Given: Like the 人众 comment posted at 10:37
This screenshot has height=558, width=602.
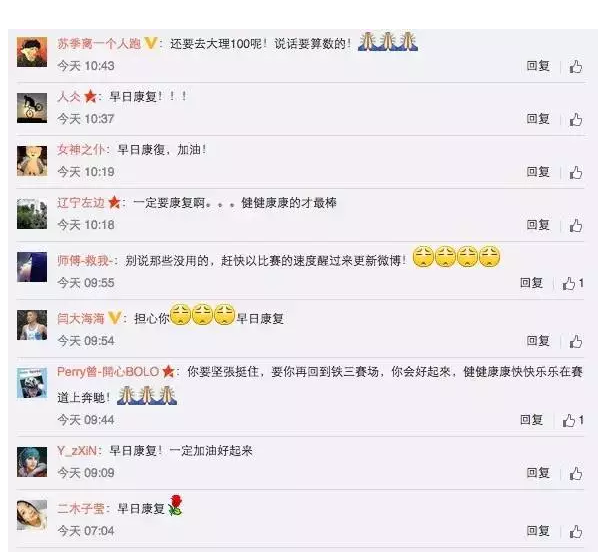Looking at the screenshot, I should coord(576,120).
